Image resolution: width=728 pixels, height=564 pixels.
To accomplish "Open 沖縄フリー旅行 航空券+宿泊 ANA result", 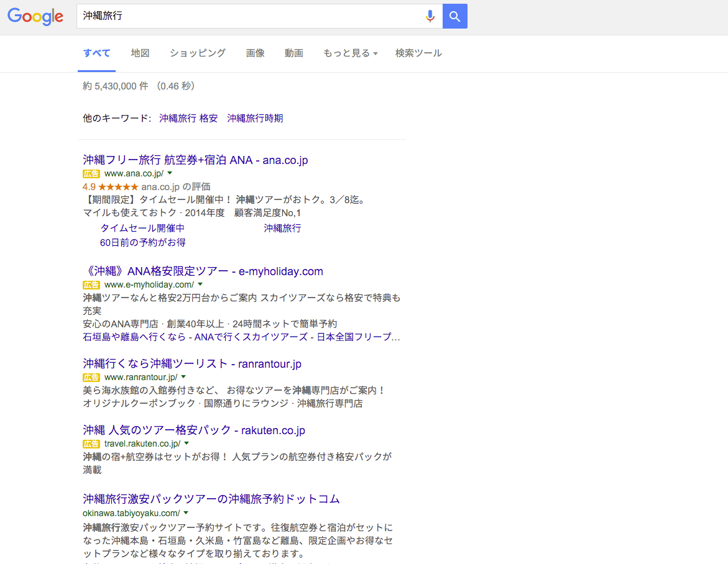I will pyautogui.click(x=195, y=160).
